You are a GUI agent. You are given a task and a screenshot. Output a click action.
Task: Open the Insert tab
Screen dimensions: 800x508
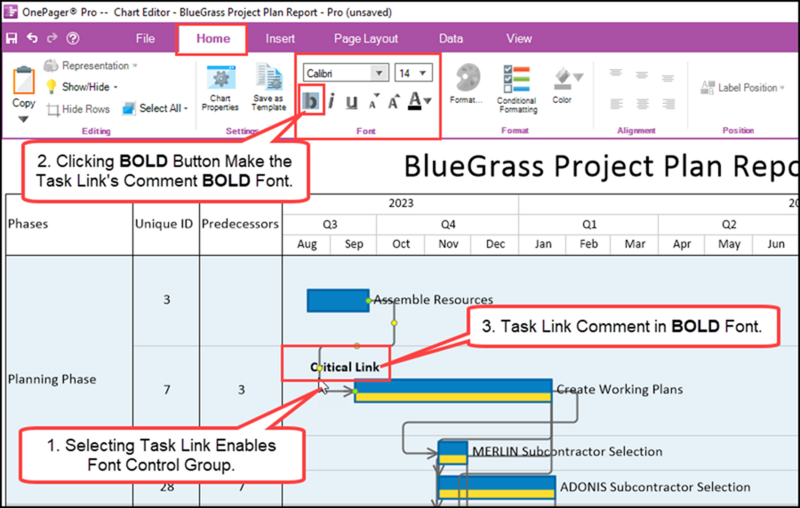click(x=280, y=39)
